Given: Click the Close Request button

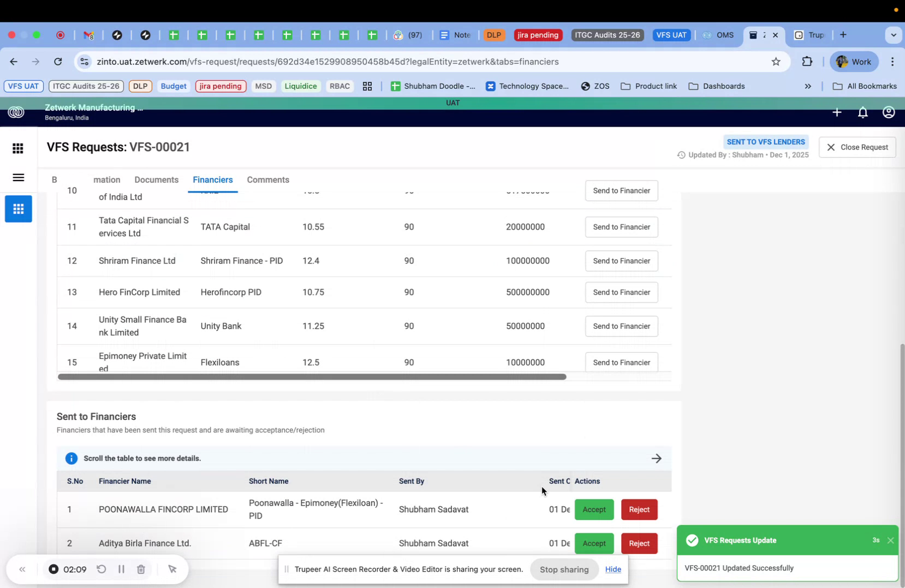Looking at the screenshot, I should point(857,147).
